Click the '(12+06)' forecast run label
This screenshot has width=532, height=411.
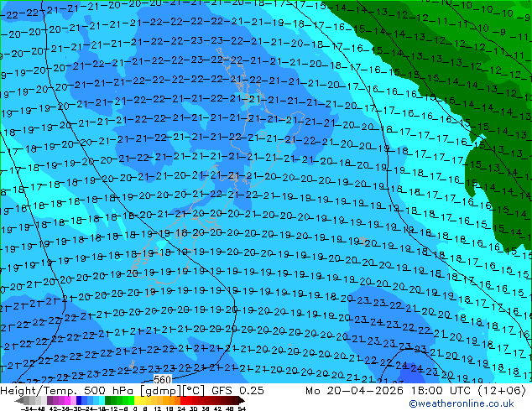pos(502,391)
